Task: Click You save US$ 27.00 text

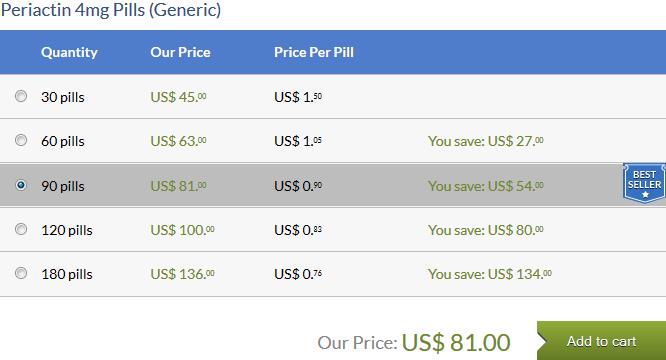Action: (485, 141)
